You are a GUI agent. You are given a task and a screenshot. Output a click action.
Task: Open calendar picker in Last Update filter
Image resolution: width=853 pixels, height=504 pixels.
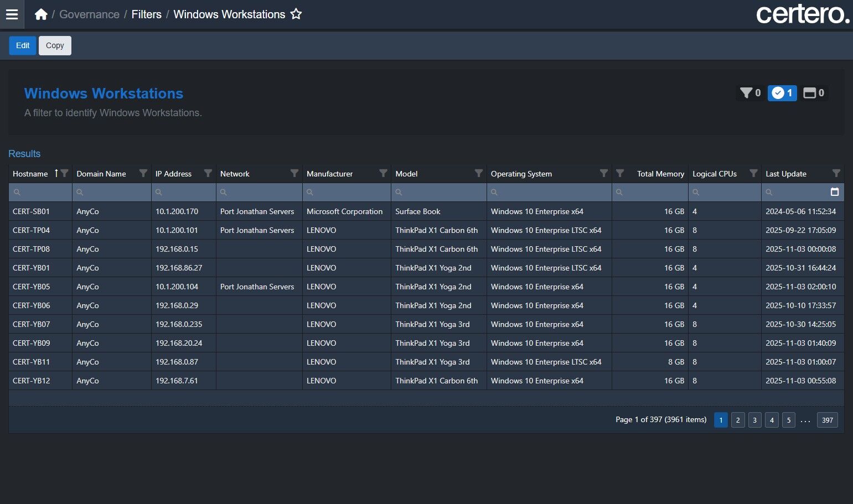tap(835, 192)
